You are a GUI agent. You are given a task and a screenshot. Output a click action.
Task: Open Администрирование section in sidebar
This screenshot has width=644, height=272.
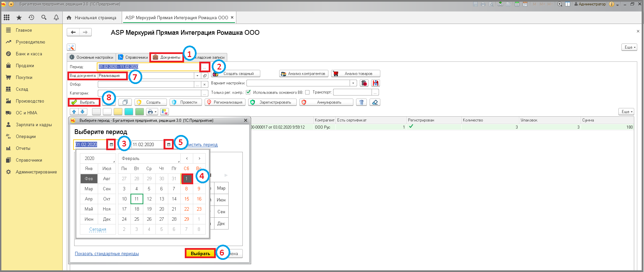pyautogui.click(x=36, y=172)
